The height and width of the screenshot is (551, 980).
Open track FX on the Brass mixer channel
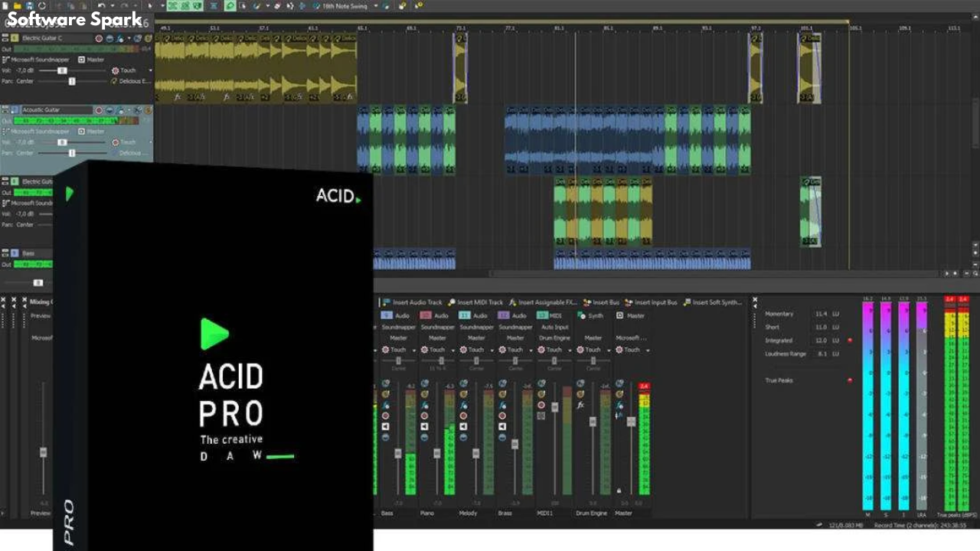(x=502, y=404)
